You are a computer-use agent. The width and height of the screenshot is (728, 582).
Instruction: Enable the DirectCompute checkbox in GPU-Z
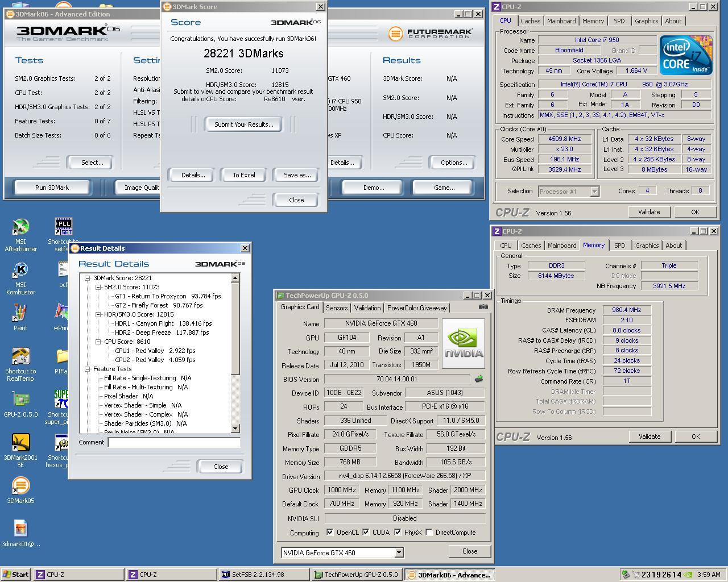[x=429, y=533]
